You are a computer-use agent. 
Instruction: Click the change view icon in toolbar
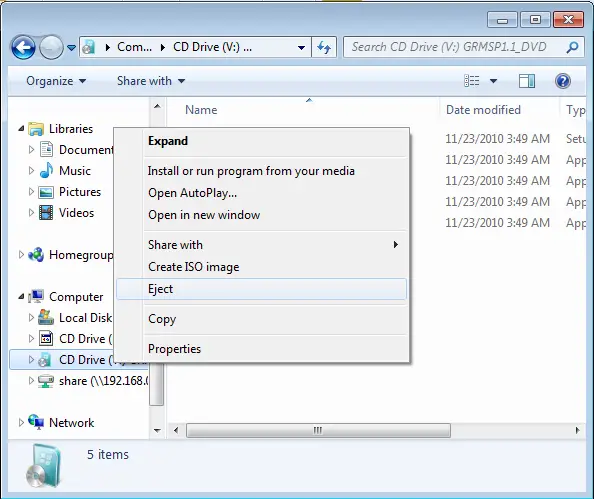[472, 81]
